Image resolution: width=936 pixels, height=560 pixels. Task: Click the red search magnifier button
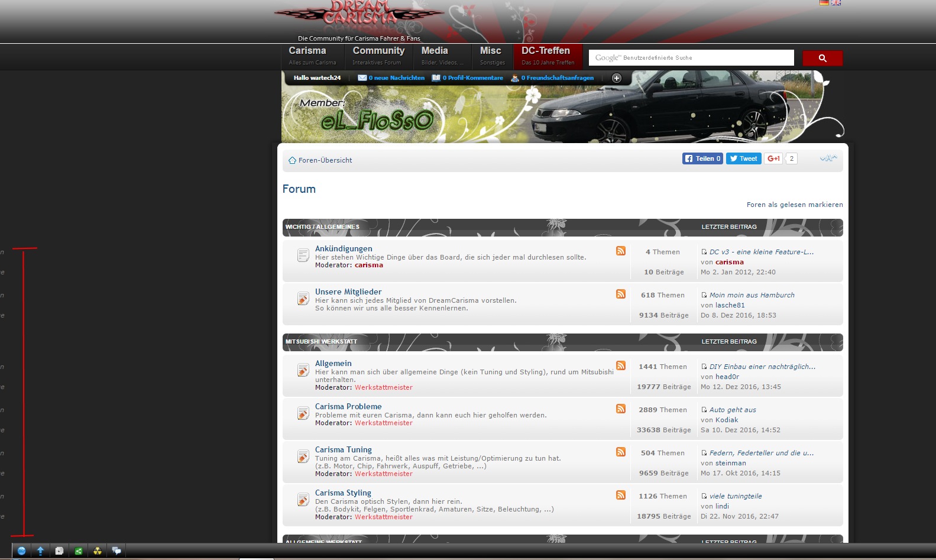(822, 58)
